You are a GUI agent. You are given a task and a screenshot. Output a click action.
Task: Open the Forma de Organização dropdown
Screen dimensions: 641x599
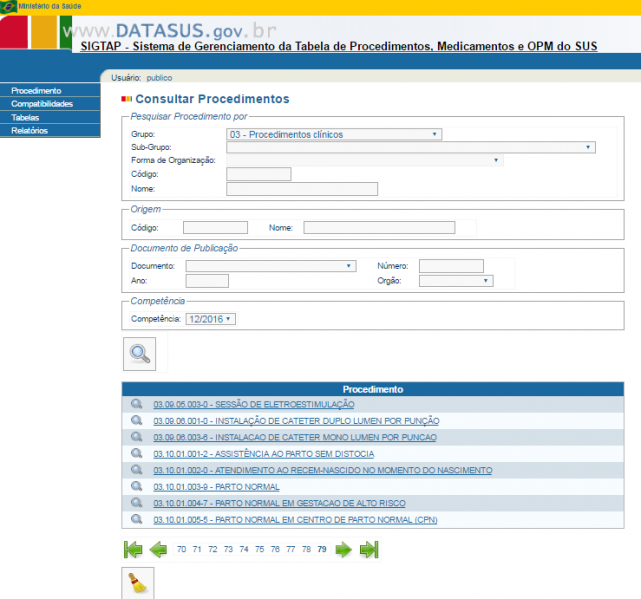365,160
